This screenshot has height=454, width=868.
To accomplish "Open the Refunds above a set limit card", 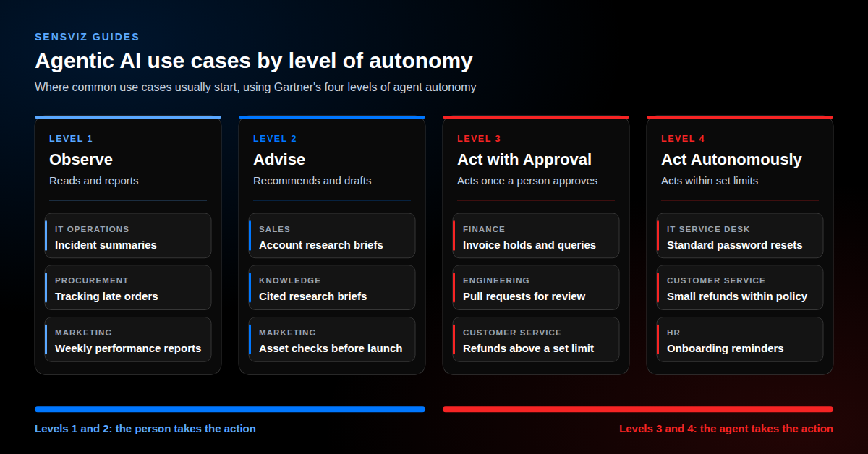I will coord(536,339).
